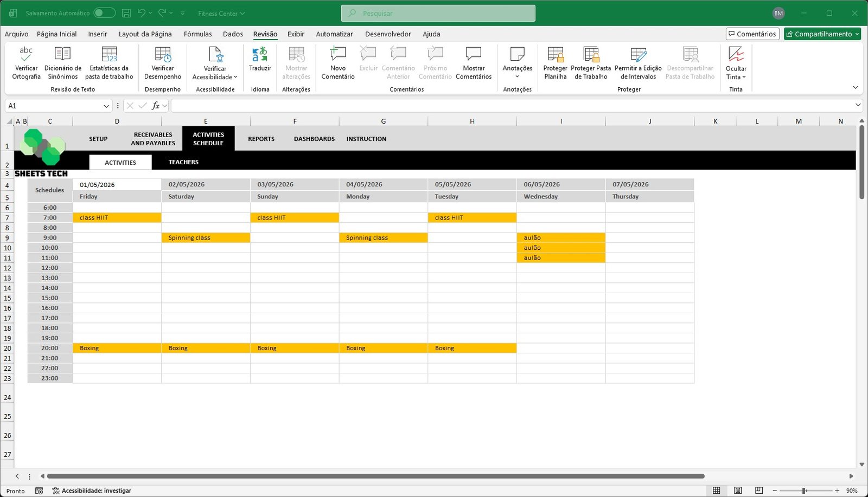Click Proteger Pasta de Trabalho icon

pyautogui.click(x=591, y=55)
